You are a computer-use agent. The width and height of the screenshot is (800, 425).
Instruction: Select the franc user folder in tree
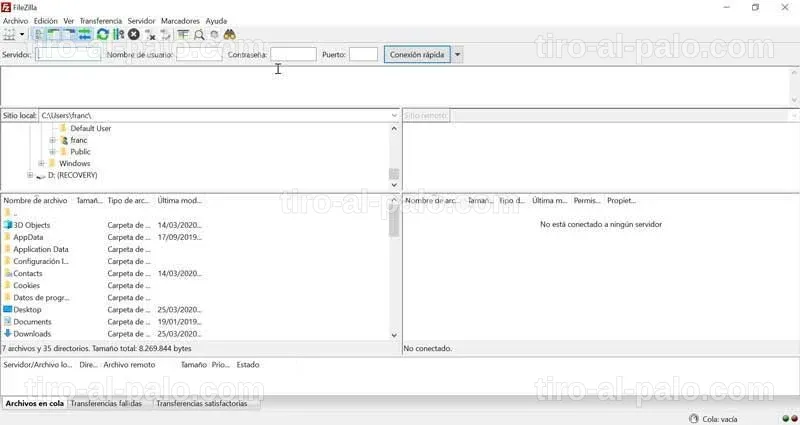tap(79, 140)
